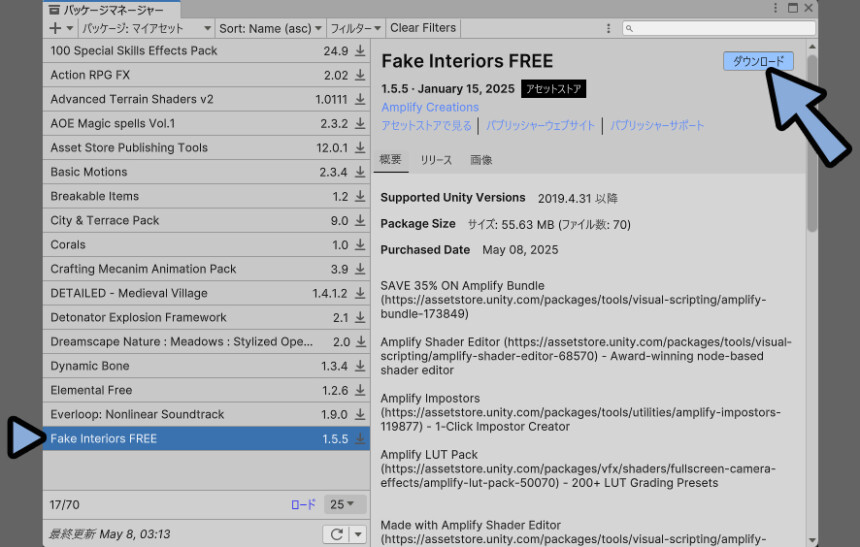
Task: Select Dynamic Bone package
Action: click(x=206, y=365)
